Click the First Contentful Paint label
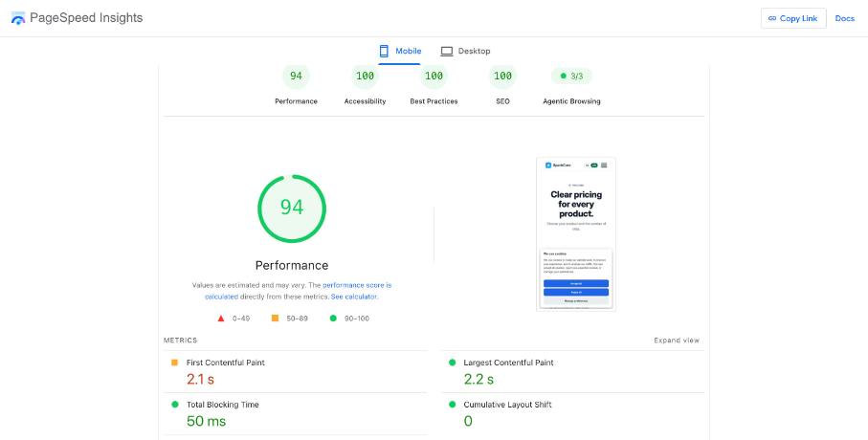This screenshot has width=868, height=440. tap(225, 363)
